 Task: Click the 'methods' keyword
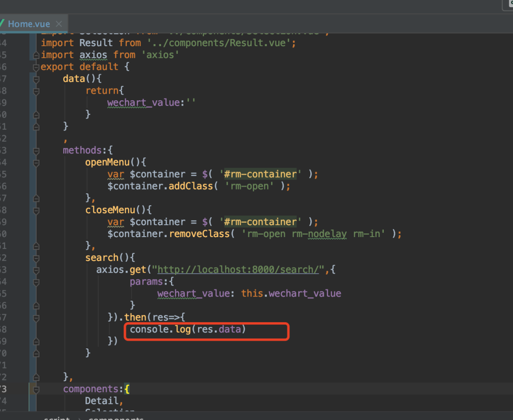pos(83,150)
